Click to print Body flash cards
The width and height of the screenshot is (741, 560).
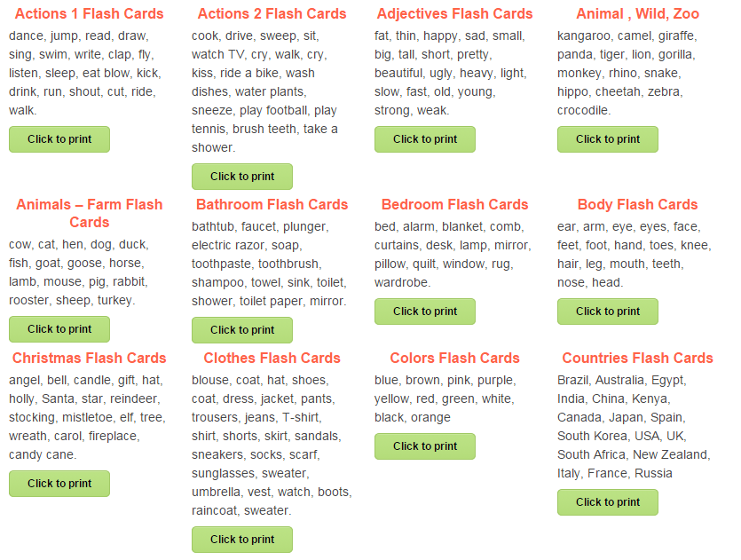coord(608,312)
